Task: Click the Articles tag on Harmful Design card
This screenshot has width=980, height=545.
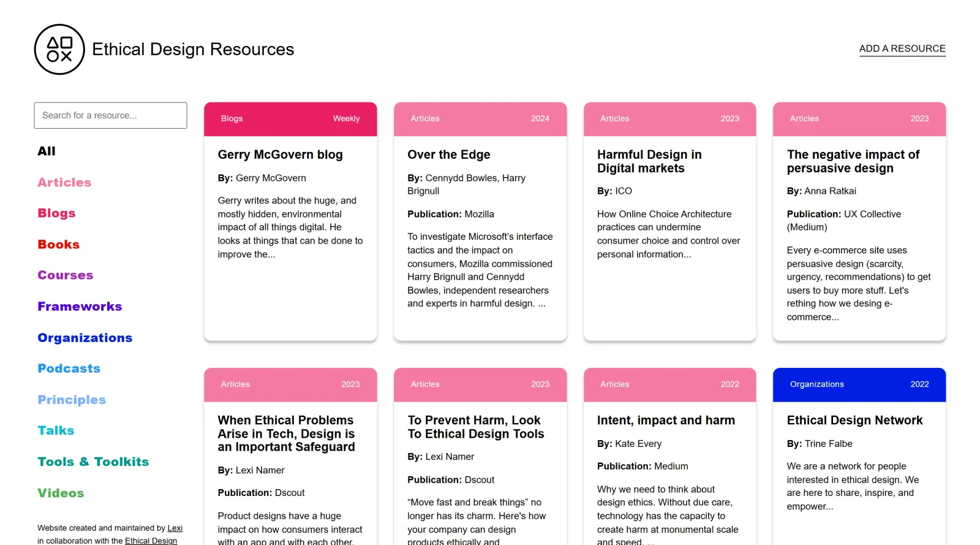Action: pos(614,118)
